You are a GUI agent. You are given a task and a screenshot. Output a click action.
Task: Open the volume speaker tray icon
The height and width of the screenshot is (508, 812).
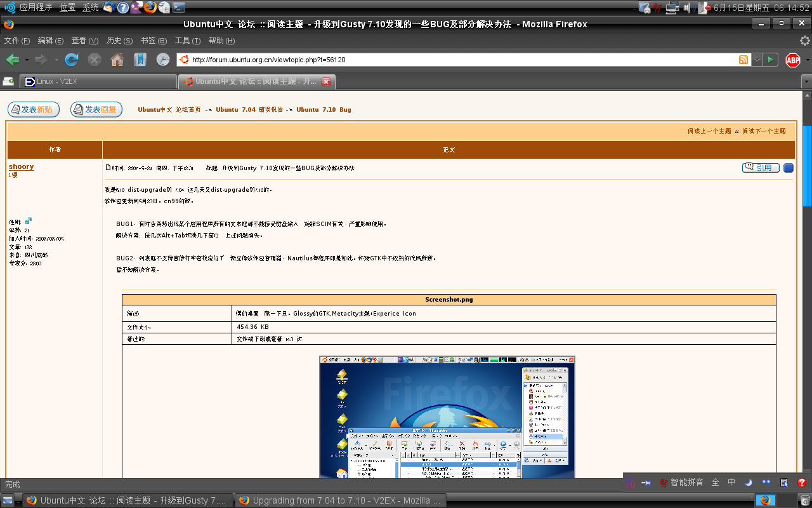click(688, 7)
